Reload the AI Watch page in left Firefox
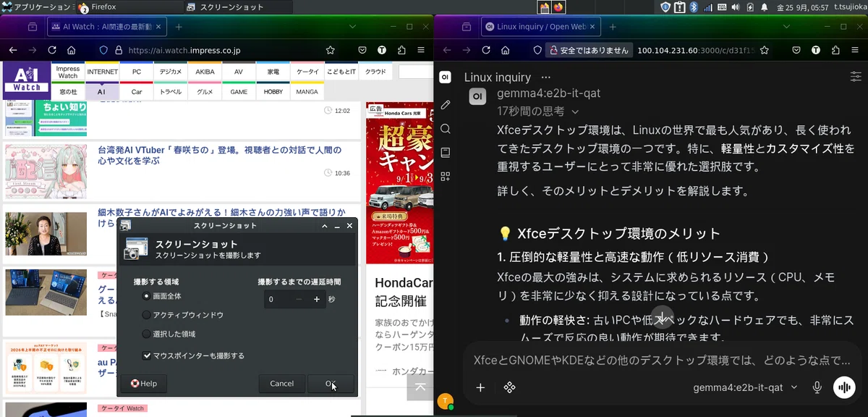Viewport: 868px width, 417px height. [x=52, y=51]
